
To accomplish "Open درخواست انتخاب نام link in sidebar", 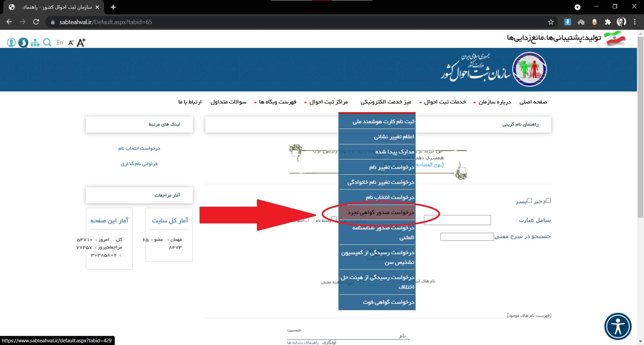I will pyautogui.click(x=139, y=148).
